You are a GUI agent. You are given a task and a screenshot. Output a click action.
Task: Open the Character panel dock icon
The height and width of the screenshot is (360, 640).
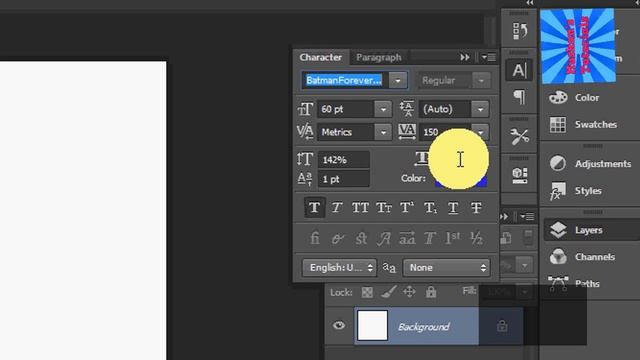(x=519, y=70)
